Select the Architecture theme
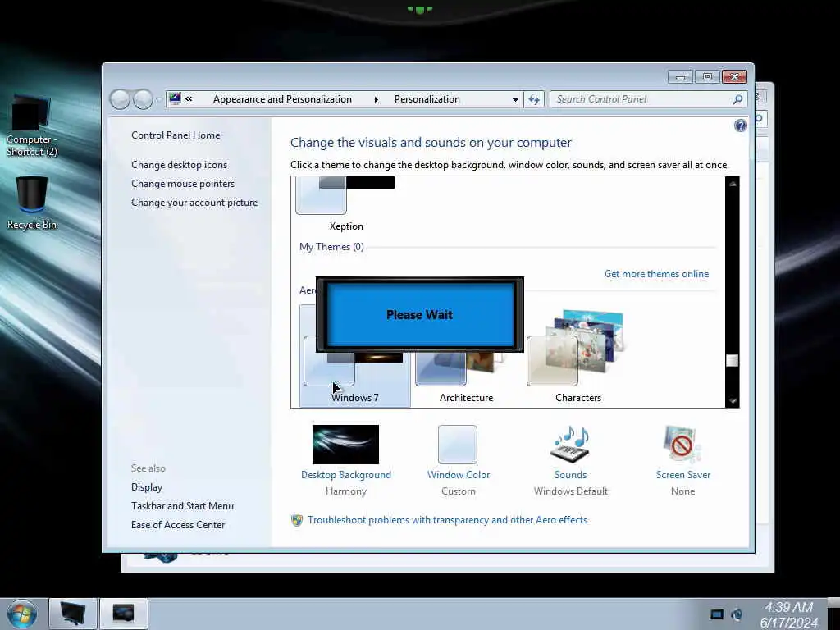This screenshot has width=840, height=630. 466,375
